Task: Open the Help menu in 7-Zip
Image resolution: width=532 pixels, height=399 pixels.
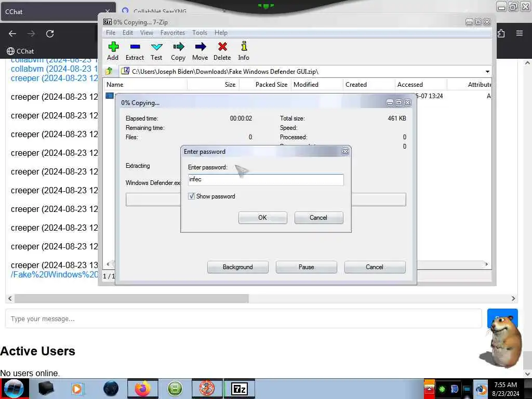Action: tap(221, 33)
